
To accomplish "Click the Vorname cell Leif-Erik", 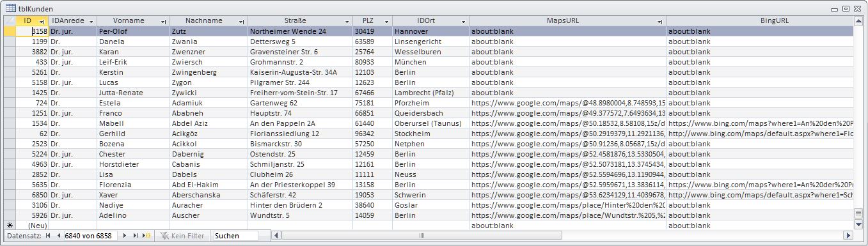I will pyautogui.click(x=133, y=62).
